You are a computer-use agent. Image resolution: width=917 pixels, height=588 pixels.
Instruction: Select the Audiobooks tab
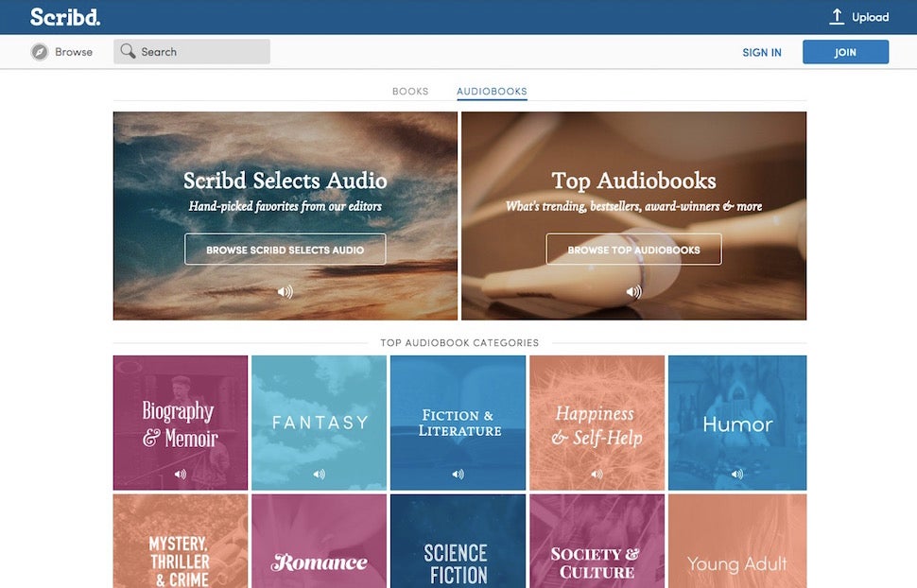coord(492,92)
